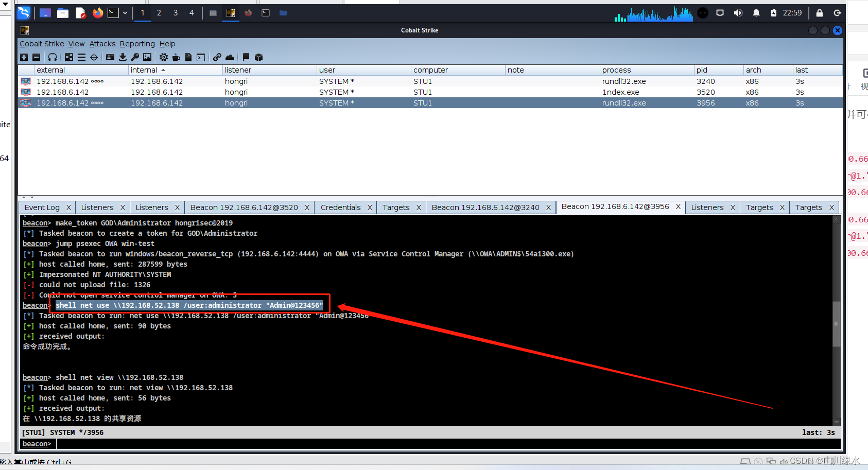Close the Beacon 192.168.6.142@3520 tab
Viewport: 868px width, 470px height.
(x=307, y=207)
